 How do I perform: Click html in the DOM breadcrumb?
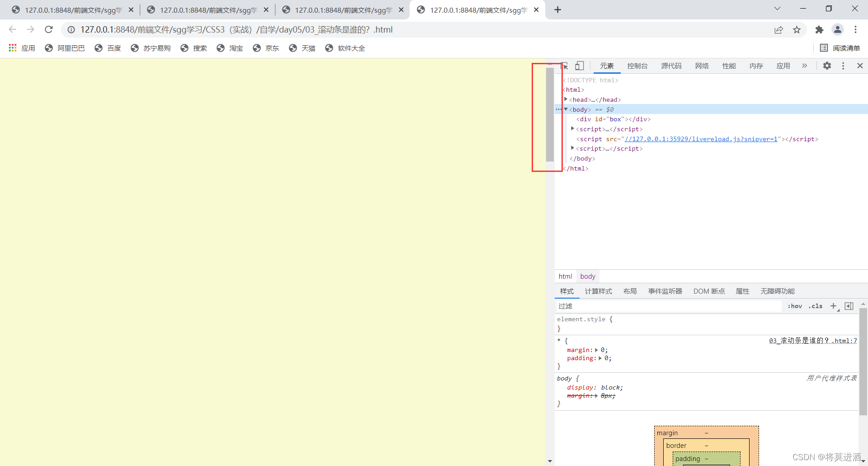(x=565, y=276)
